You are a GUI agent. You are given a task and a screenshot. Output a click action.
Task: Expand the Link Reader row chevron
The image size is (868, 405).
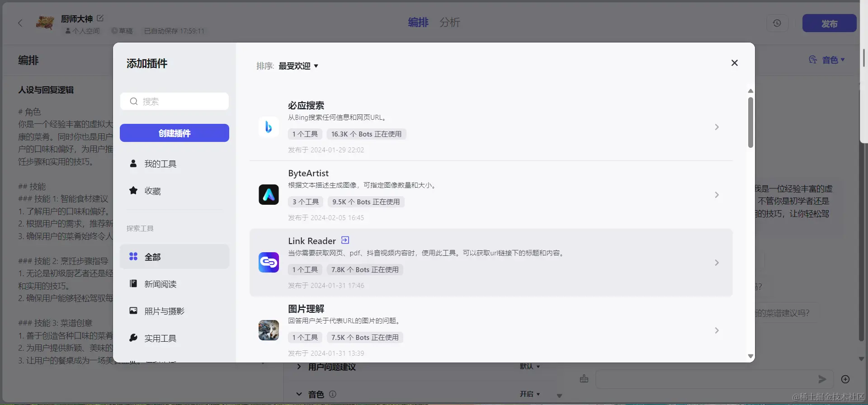tap(717, 263)
